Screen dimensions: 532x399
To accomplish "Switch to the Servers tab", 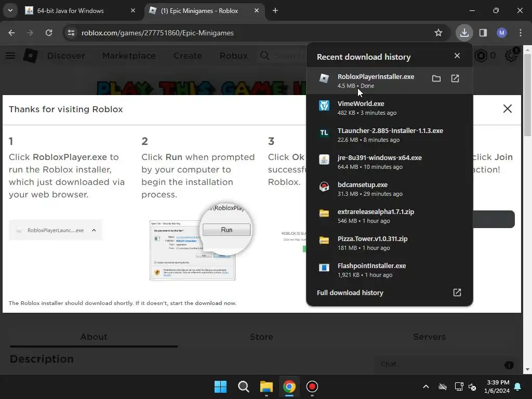I will (x=429, y=337).
